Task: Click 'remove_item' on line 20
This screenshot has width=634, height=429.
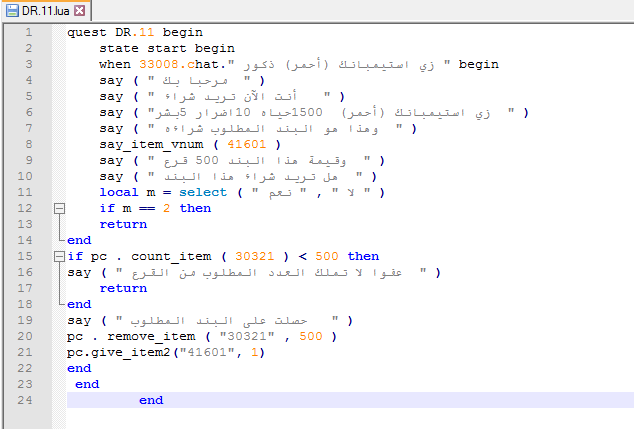Action: (x=151, y=337)
